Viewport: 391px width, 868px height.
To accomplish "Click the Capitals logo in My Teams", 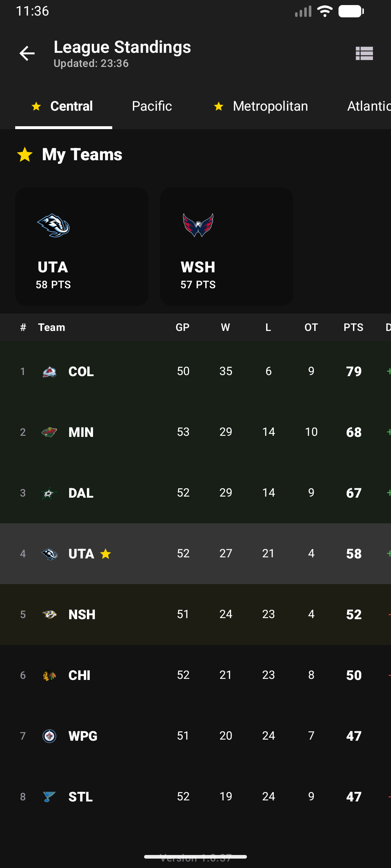I will click(197, 225).
